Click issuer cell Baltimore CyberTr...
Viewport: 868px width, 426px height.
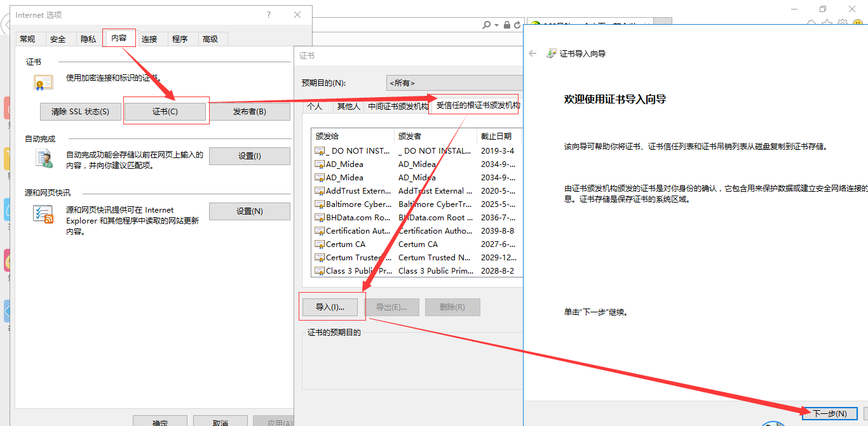click(435, 204)
